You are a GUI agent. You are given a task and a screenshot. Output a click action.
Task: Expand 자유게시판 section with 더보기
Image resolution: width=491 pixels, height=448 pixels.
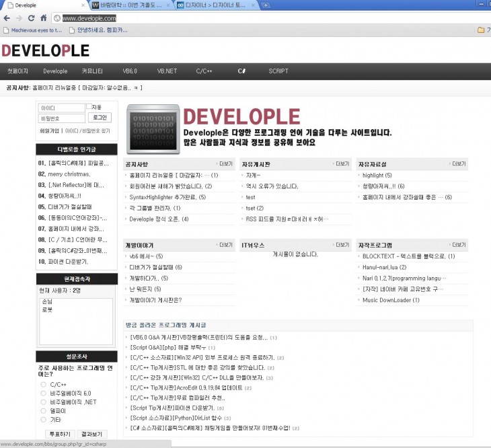pos(342,164)
